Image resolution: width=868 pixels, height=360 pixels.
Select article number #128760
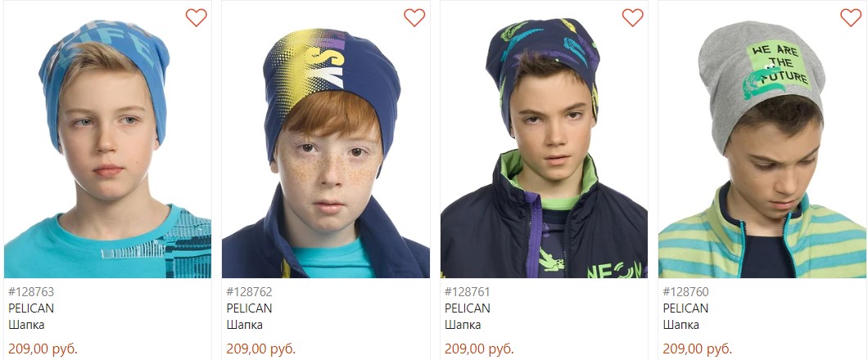point(685,291)
